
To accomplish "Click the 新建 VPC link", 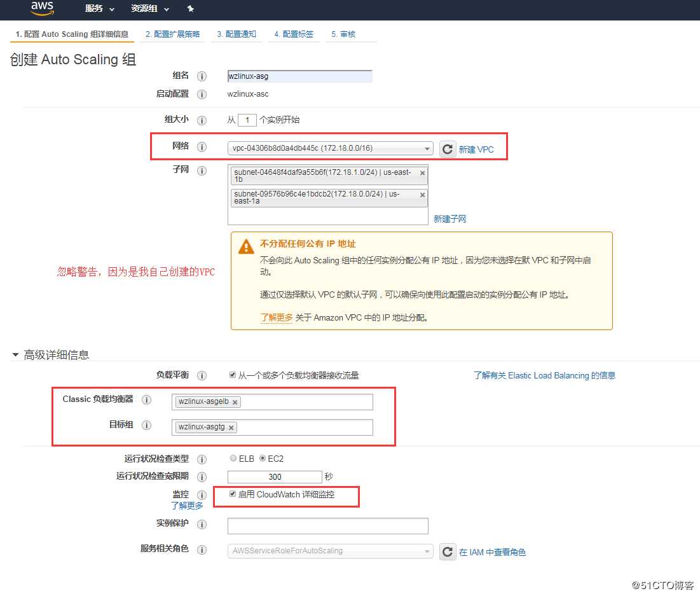I will coord(476,149).
